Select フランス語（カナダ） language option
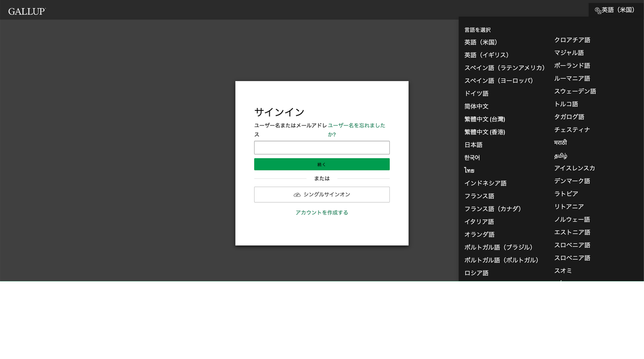 (x=493, y=209)
